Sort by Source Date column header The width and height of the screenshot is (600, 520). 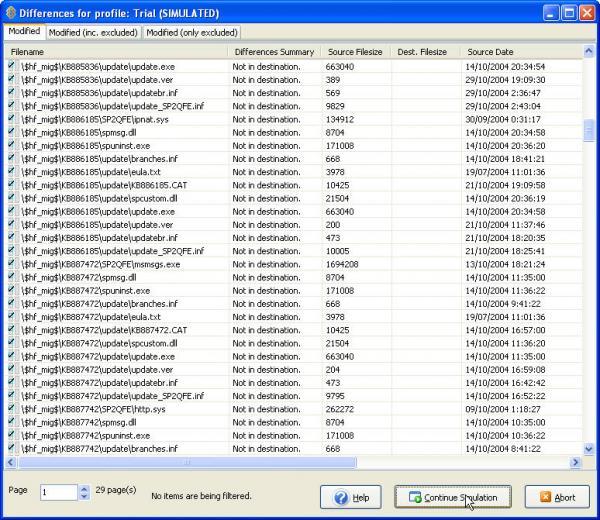tap(521, 52)
